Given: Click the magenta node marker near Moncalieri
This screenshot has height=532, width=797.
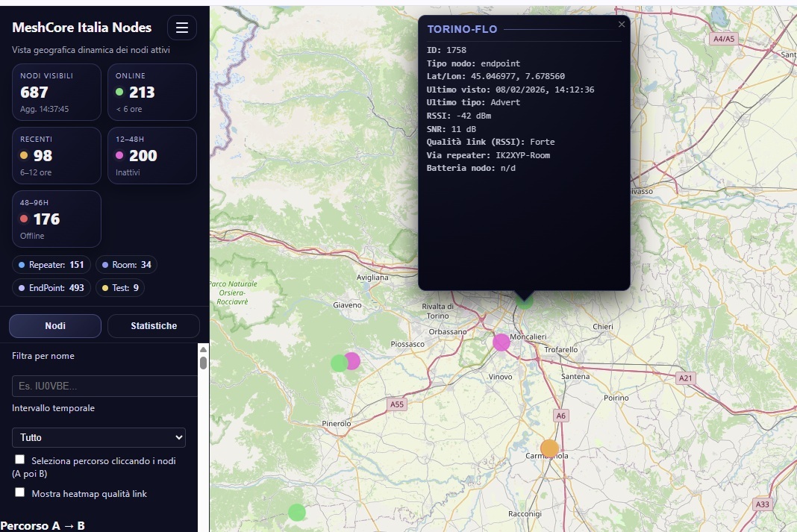Looking at the screenshot, I should [501, 342].
